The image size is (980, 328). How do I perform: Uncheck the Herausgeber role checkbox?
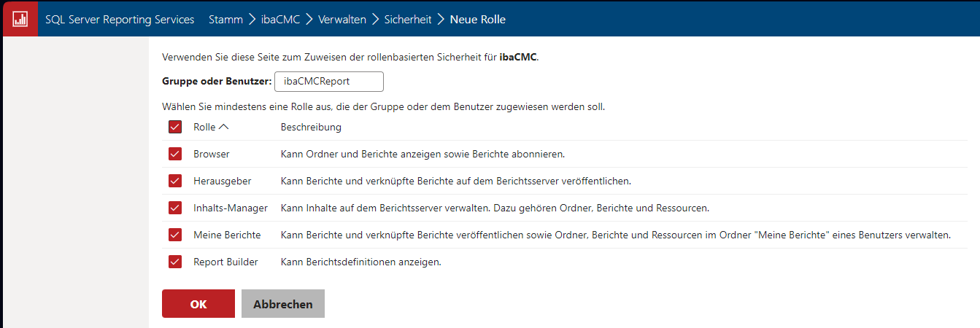click(175, 181)
